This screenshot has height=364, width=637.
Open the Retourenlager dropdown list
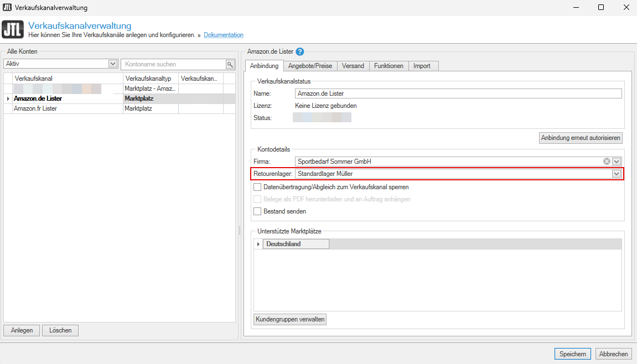pos(617,174)
